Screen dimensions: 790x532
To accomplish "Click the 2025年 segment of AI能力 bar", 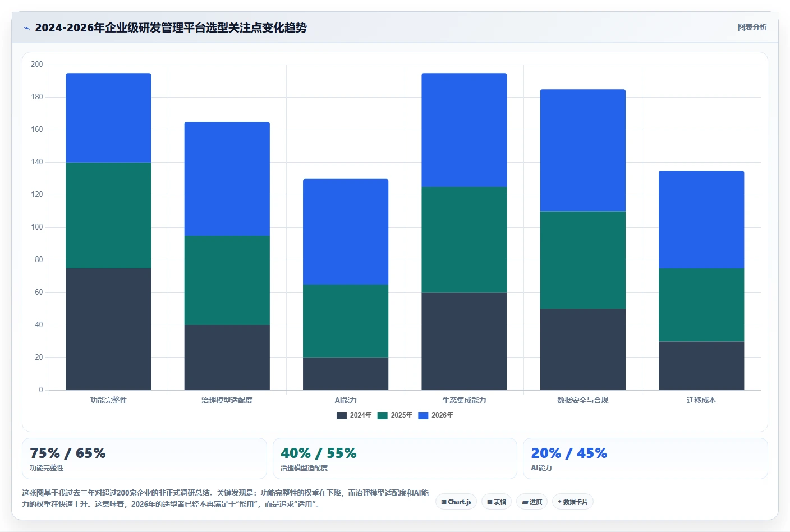I will tap(346, 321).
